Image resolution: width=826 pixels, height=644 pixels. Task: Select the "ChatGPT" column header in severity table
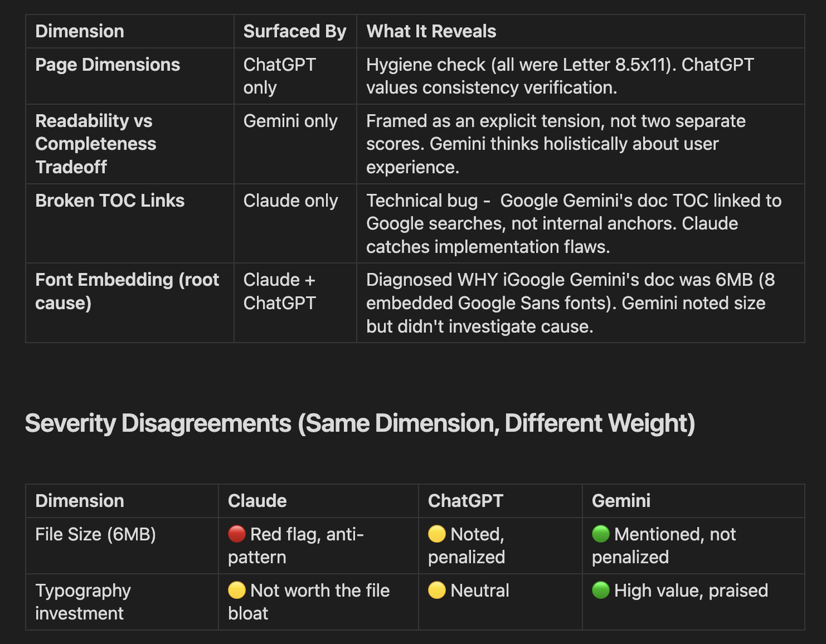[x=465, y=500]
